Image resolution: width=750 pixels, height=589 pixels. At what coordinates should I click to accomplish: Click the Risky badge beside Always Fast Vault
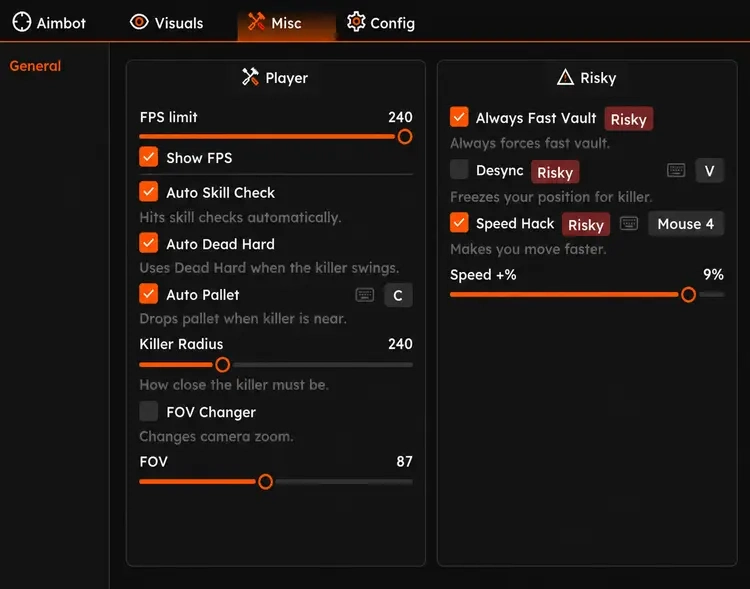(629, 119)
